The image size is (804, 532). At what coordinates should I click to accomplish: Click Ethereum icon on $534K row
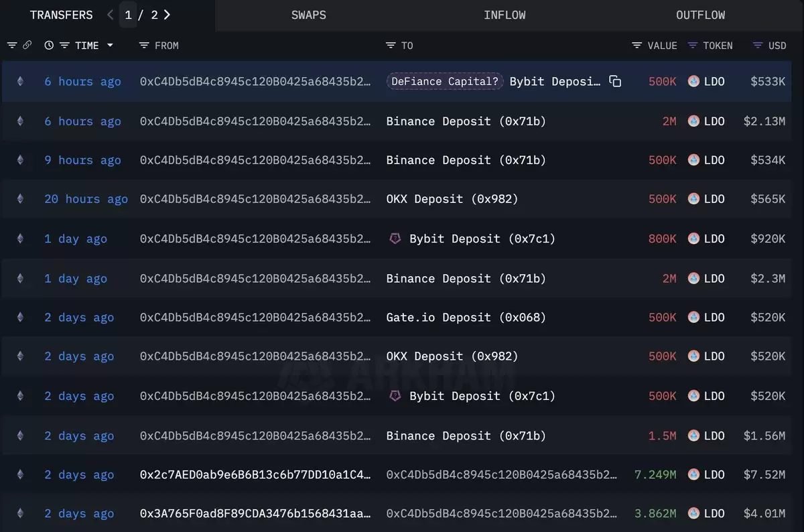tap(20, 160)
